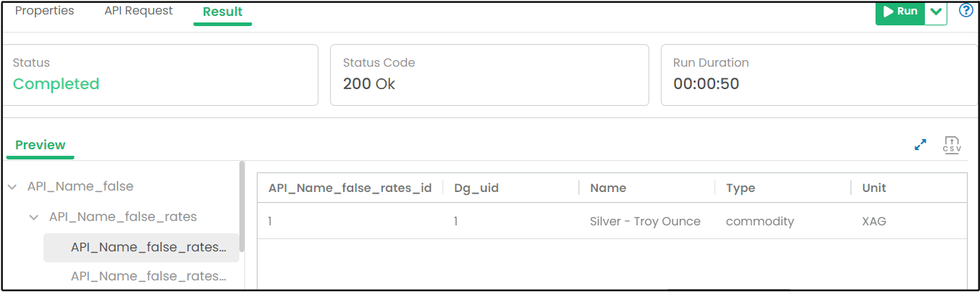Screen dimensions: 980x292
Task: Open the Run dropdown arrow
Action: (936, 12)
